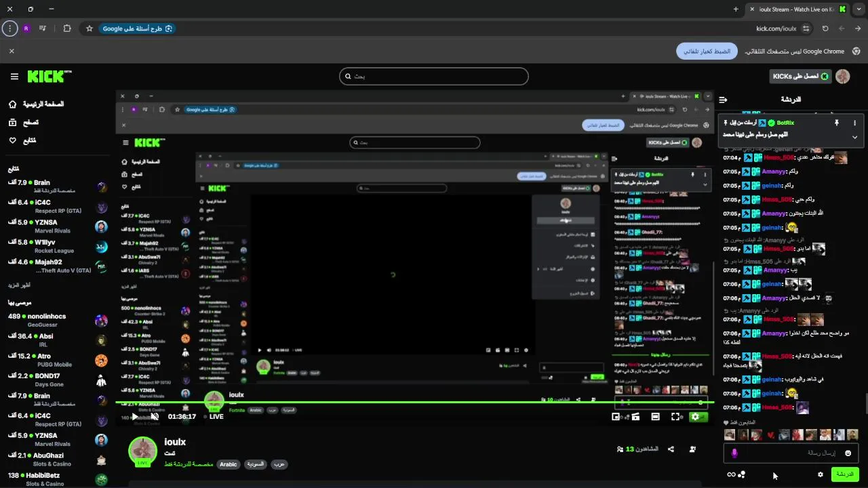Click the follow user icon
This screenshot has height=488, width=868.
click(x=692, y=449)
